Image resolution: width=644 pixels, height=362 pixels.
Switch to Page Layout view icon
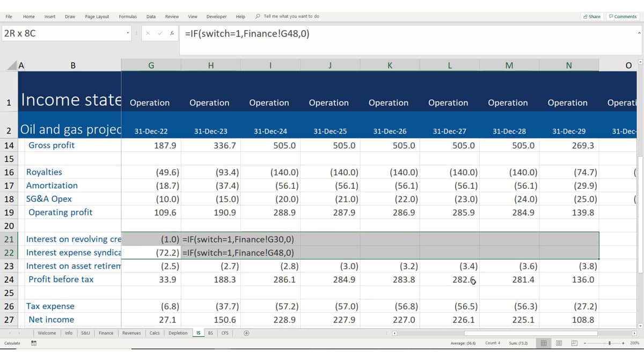[559, 343]
